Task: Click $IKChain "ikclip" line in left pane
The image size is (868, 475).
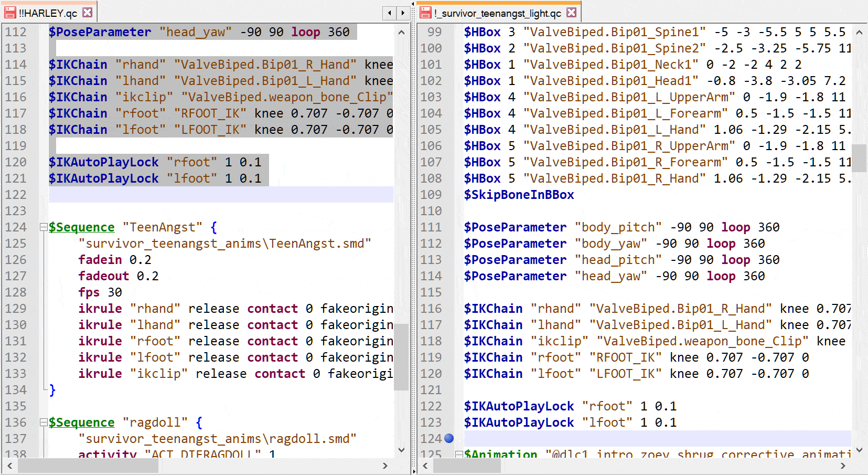Action: [221, 97]
